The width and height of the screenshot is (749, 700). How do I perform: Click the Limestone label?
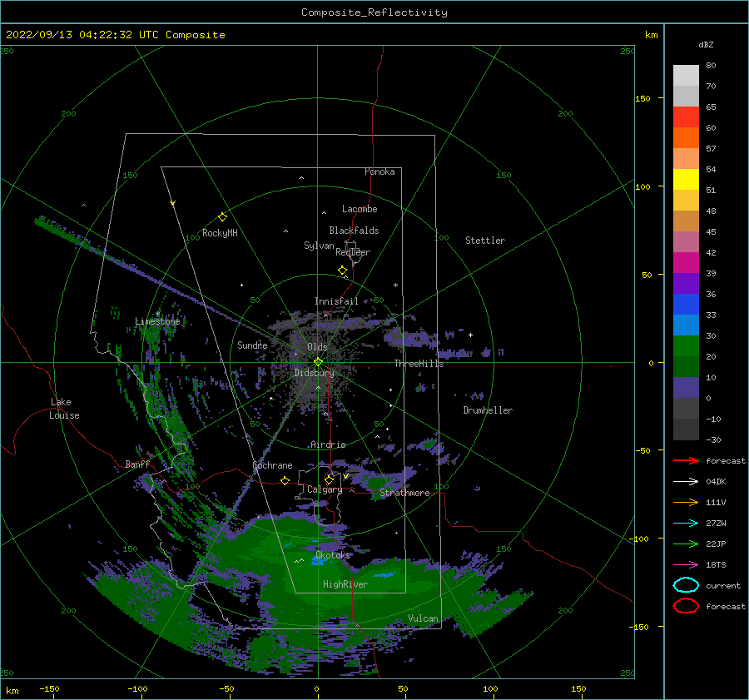157,321
